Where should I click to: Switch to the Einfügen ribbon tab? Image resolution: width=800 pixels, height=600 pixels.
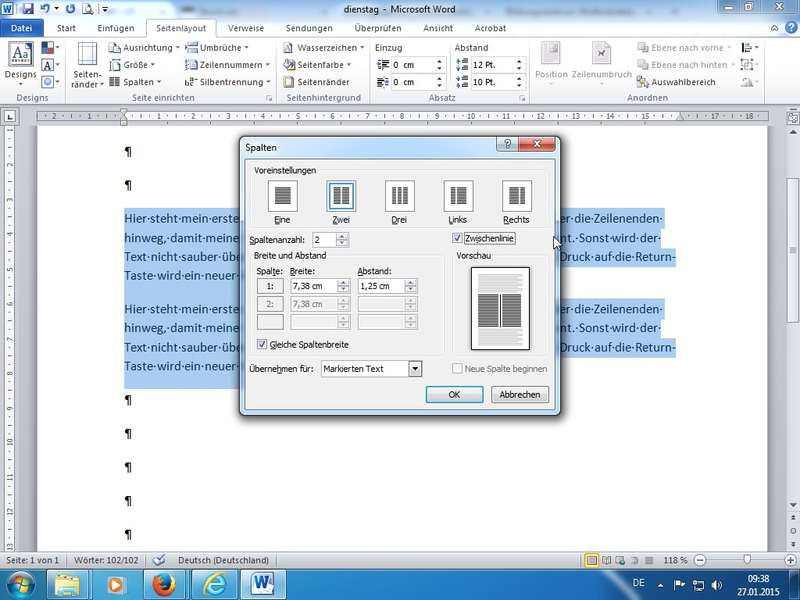click(x=115, y=28)
